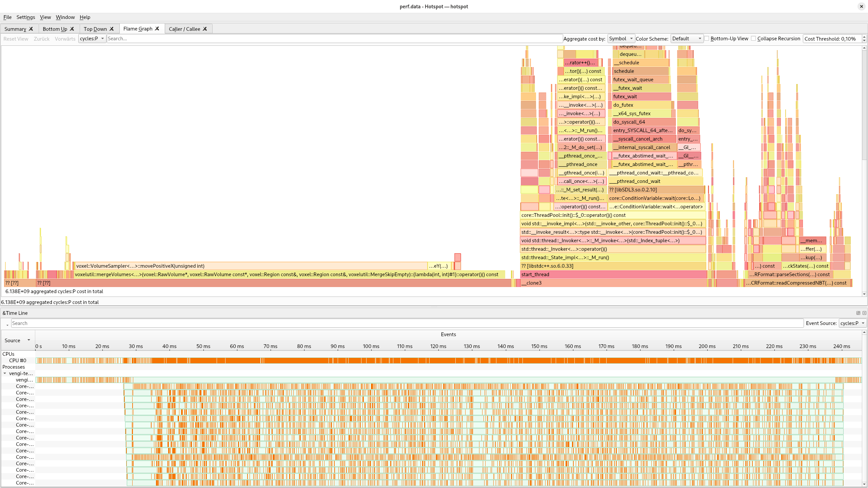Open the cycles:P cost type dropdown

point(92,38)
